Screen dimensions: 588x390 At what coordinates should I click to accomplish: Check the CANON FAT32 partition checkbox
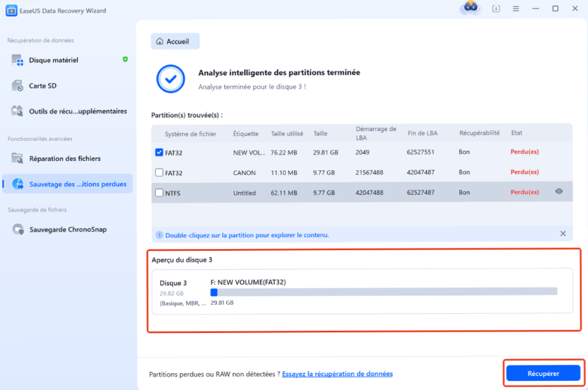point(159,172)
